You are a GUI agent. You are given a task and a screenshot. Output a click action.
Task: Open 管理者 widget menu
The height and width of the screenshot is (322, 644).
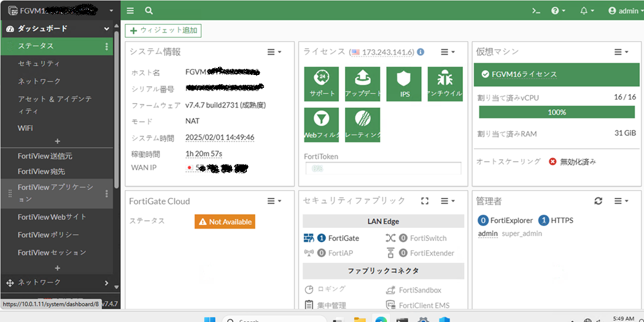coord(621,201)
